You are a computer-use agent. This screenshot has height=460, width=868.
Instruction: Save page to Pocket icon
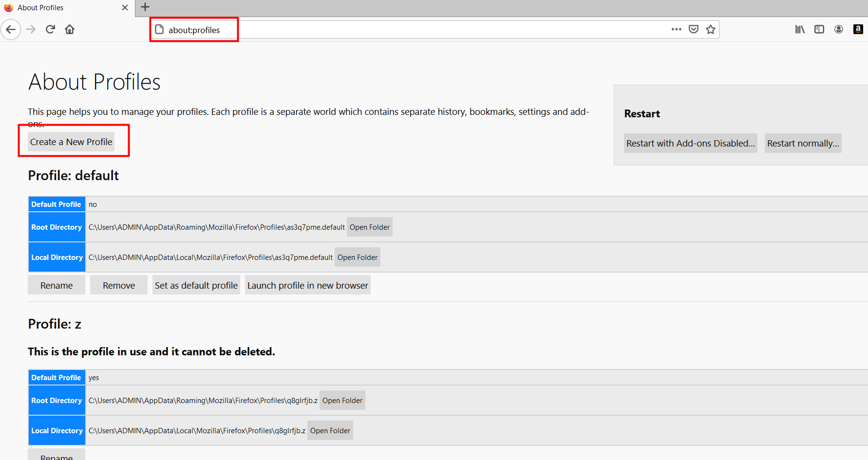694,29
